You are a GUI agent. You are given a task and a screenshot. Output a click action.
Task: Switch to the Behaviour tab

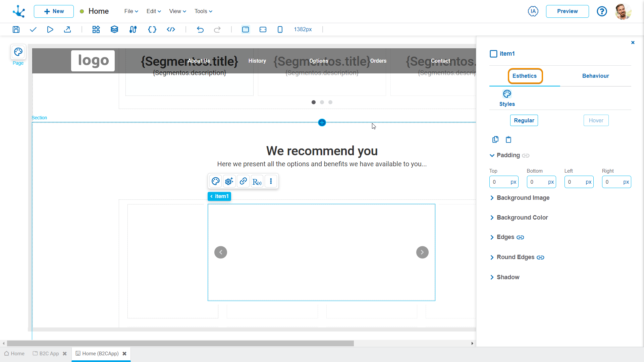pos(596,75)
